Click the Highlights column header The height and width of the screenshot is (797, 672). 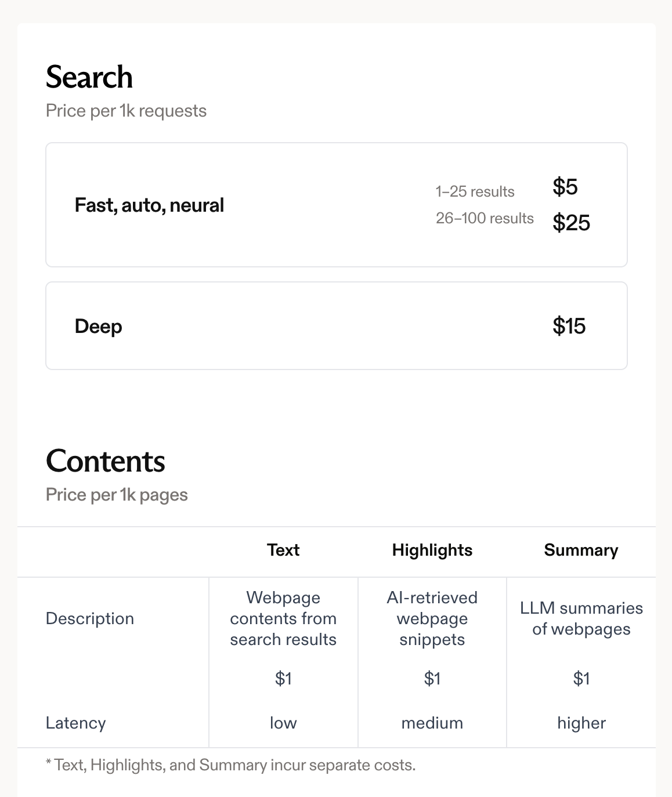tap(432, 550)
